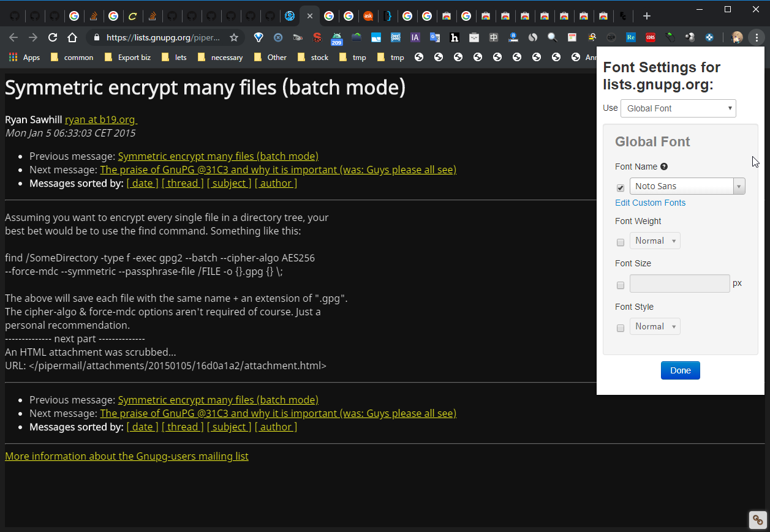The height and width of the screenshot is (532, 770).
Task: Enable the Font Size checkbox
Action: [621, 285]
